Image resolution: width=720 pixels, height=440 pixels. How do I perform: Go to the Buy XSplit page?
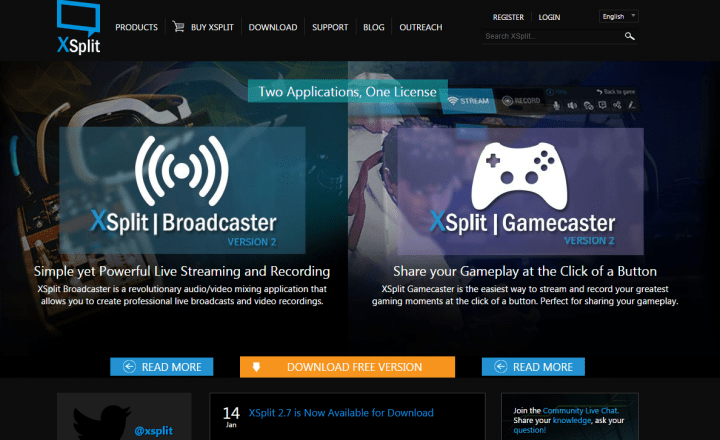[x=212, y=27]
